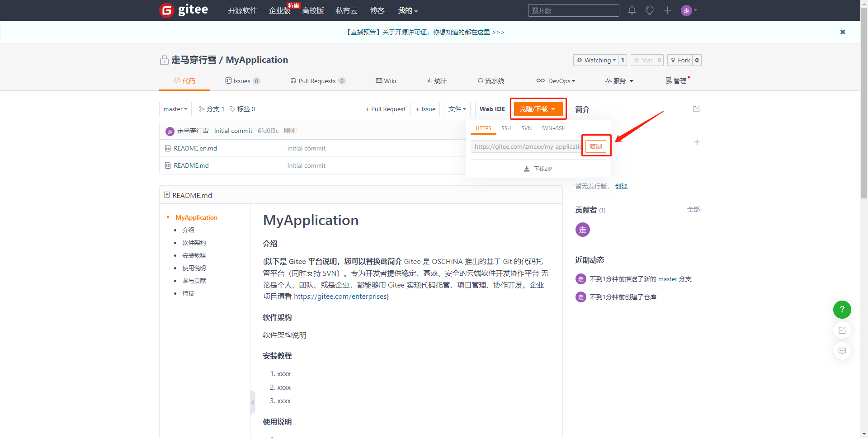
Task: Open the 管理 management tab
Action: 676,81
